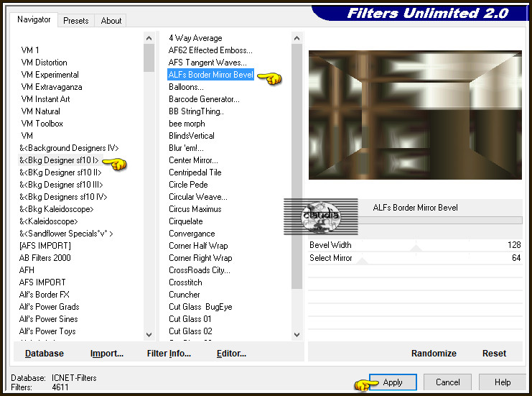The width and height of the screenshot is (532, 396).
Task: Reset filter settings
Action: [x=494, y=354]
